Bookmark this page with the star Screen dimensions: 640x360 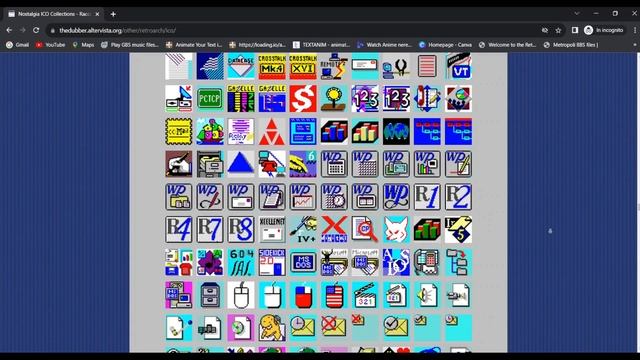(558, 30)
